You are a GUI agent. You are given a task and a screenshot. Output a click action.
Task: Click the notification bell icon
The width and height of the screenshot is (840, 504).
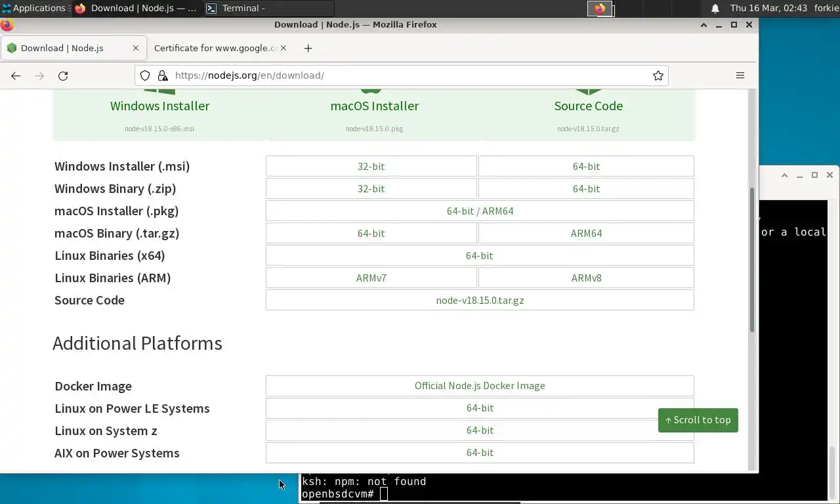[x=715, y=9]
